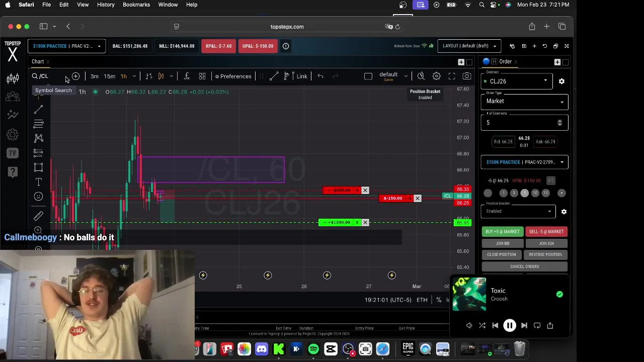The width and height of the screenshot is (644, 362).
Task: Open the sidebar settings gear
Action: click(x=13, y=134)
